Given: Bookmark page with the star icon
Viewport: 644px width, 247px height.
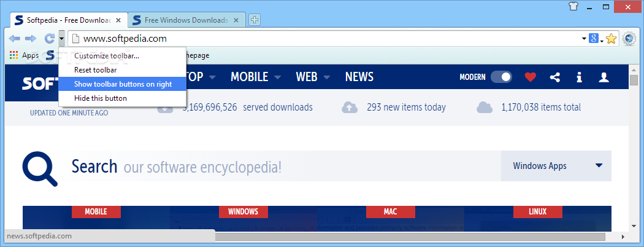Looking at the screenshot, I should [611, 39].
